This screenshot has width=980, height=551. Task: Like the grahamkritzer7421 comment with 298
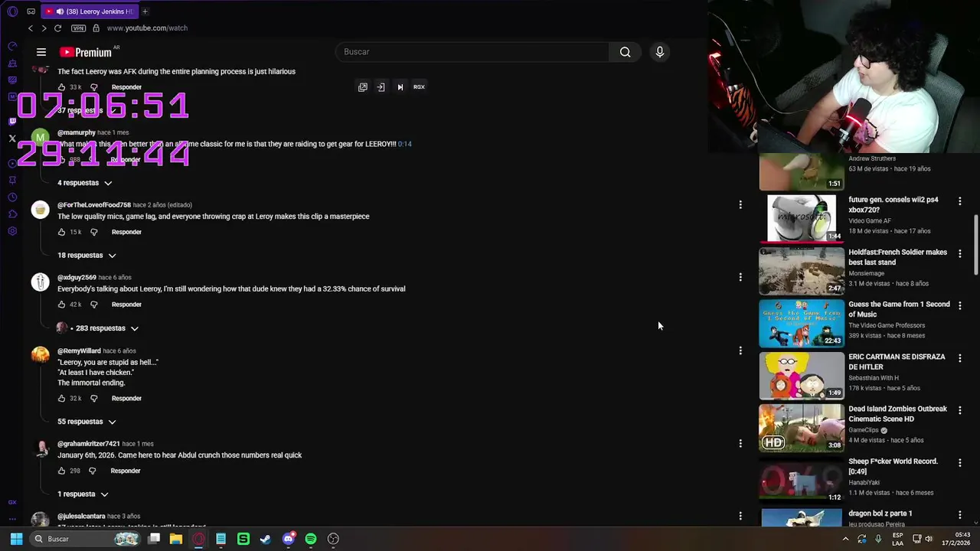(x=62, y=471)
